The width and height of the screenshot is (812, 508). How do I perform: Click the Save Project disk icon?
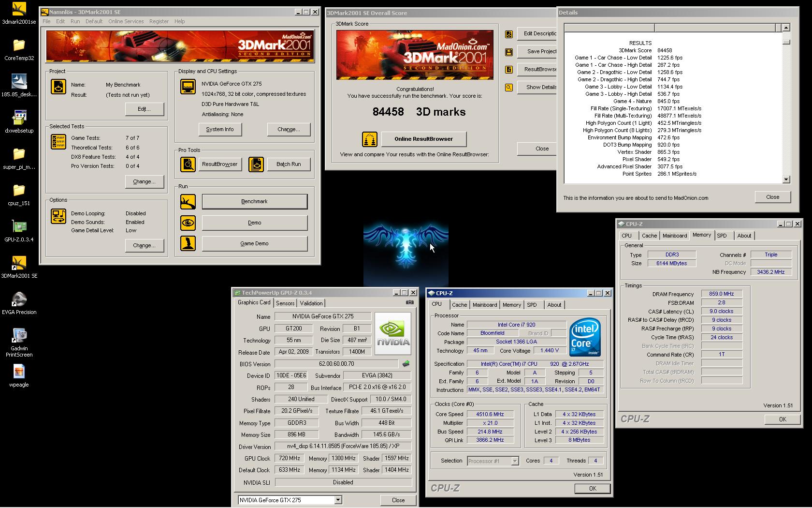coord(509,52)
